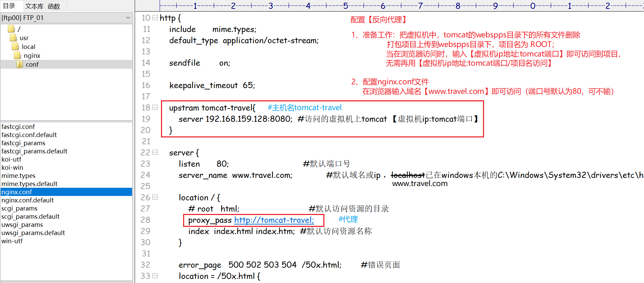Open koi-win in the file list
Screen dimensions: 644x283
(12, 167)
